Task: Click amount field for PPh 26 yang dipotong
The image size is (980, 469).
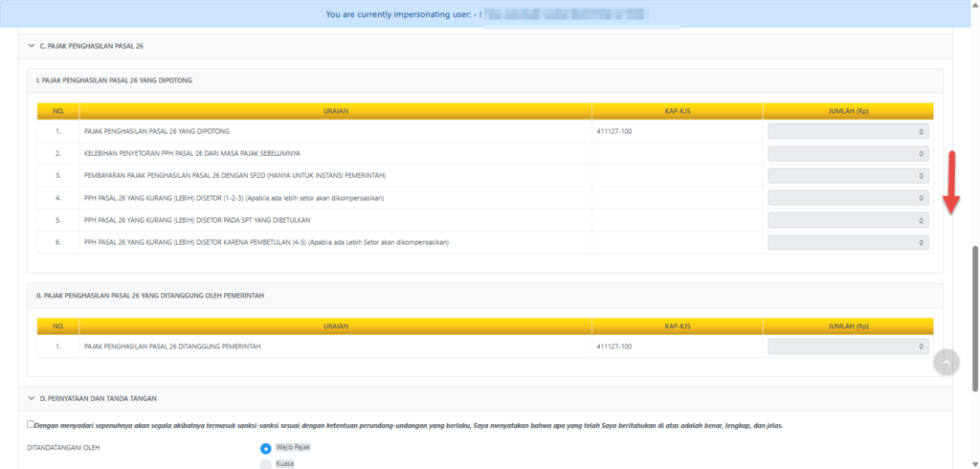Action: (848, 131)
